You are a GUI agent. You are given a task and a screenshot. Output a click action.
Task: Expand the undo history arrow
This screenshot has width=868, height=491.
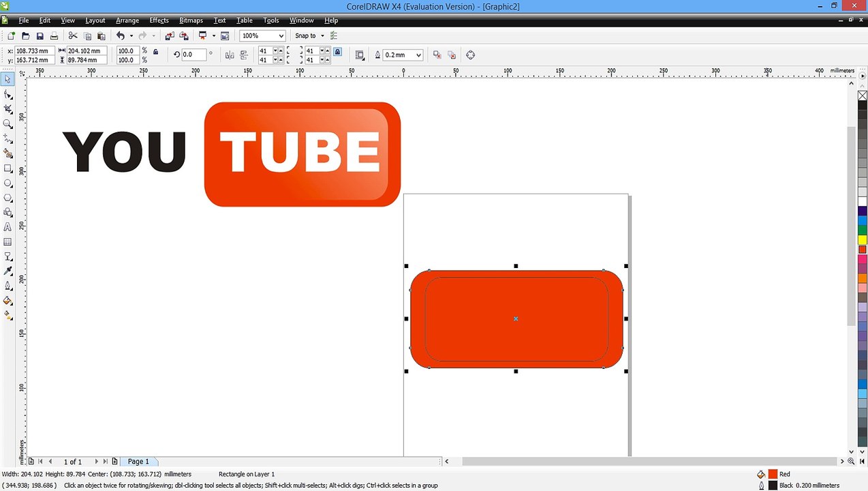click(131, 35)
